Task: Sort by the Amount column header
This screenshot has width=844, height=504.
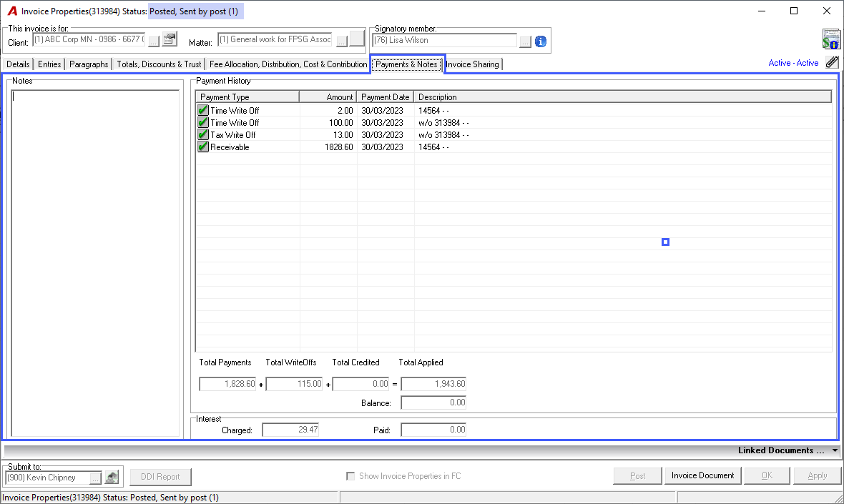Action: (x=328, y=97)
